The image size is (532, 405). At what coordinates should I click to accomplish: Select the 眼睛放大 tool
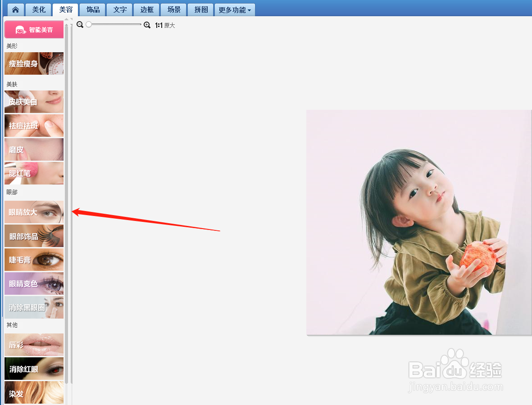(34, 212)
